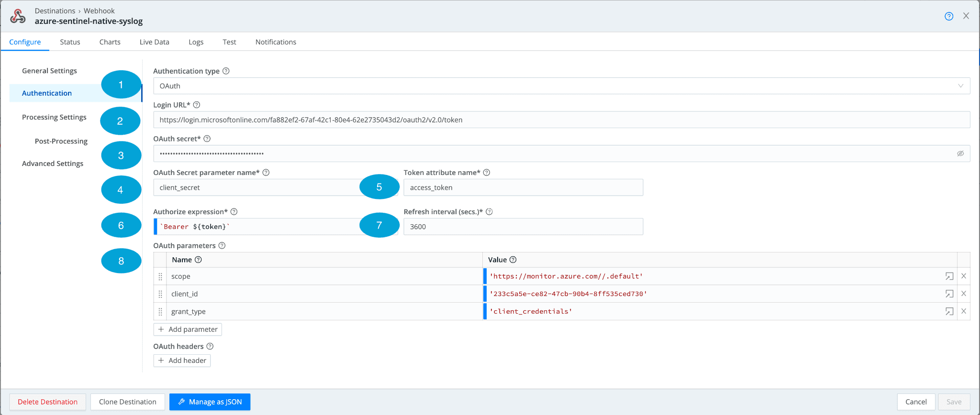
Task: Open expanded editor for scope value
Action: tap(949, 276)
